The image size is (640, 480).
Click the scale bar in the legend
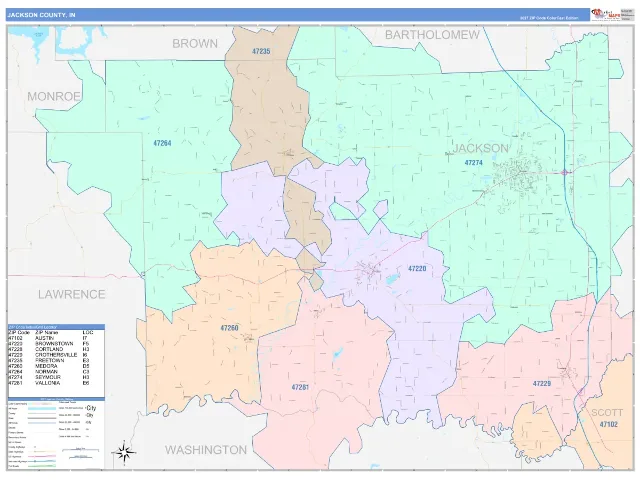pos(80,451)
